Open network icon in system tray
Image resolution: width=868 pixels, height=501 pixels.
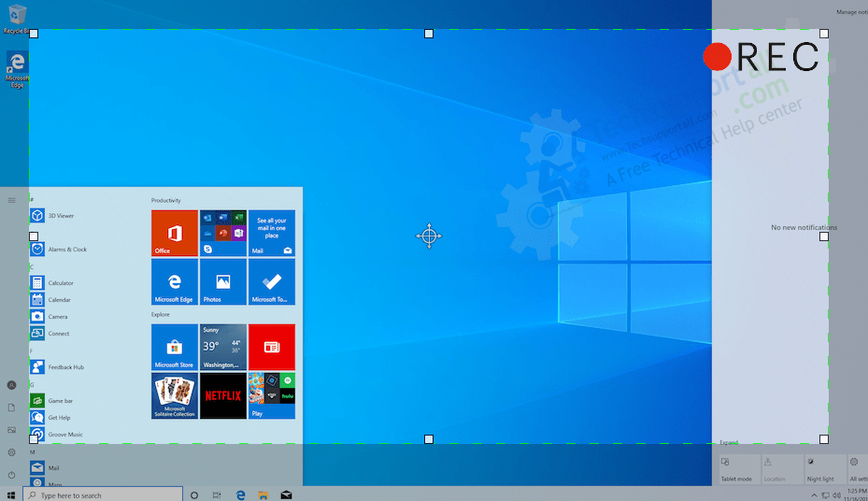coord(825,494)
